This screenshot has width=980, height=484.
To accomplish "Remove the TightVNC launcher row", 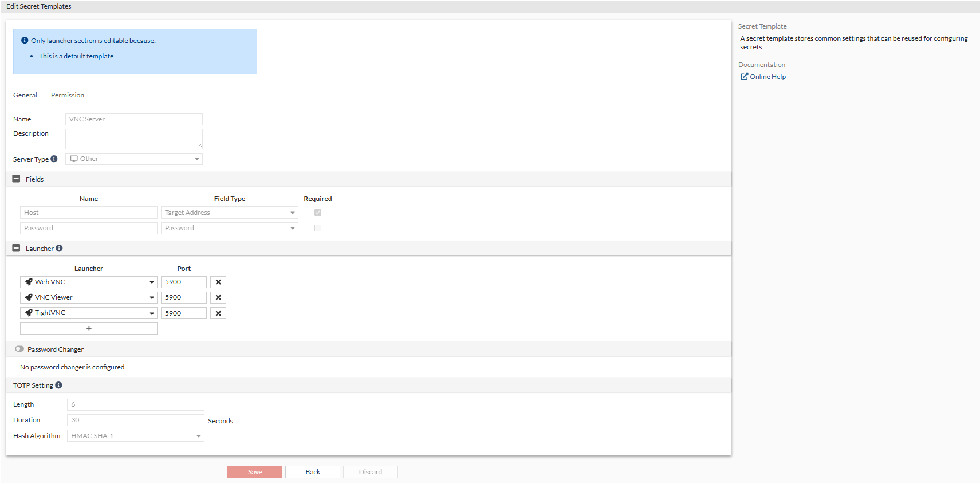I will coord(218,313).
